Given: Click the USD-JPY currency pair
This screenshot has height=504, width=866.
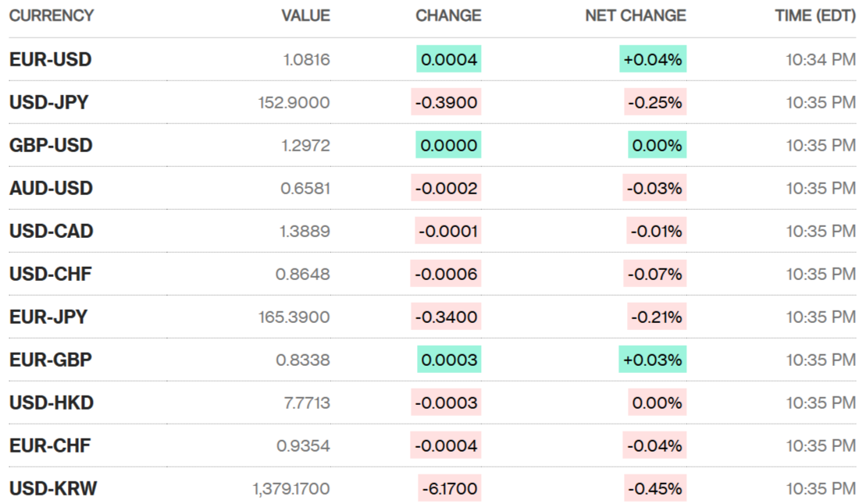Looking at the screenshot, I should point(48,102).
